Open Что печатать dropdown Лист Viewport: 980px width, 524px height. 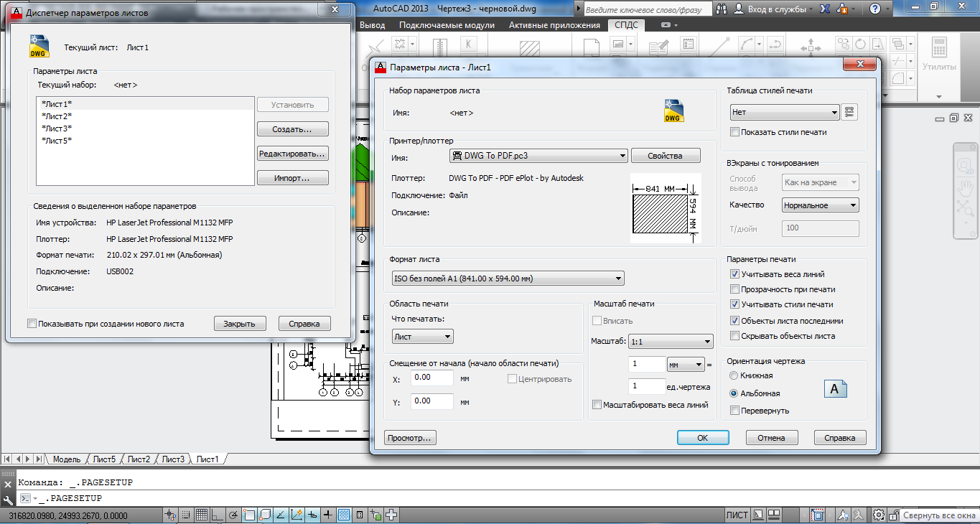tap(423, 336)
